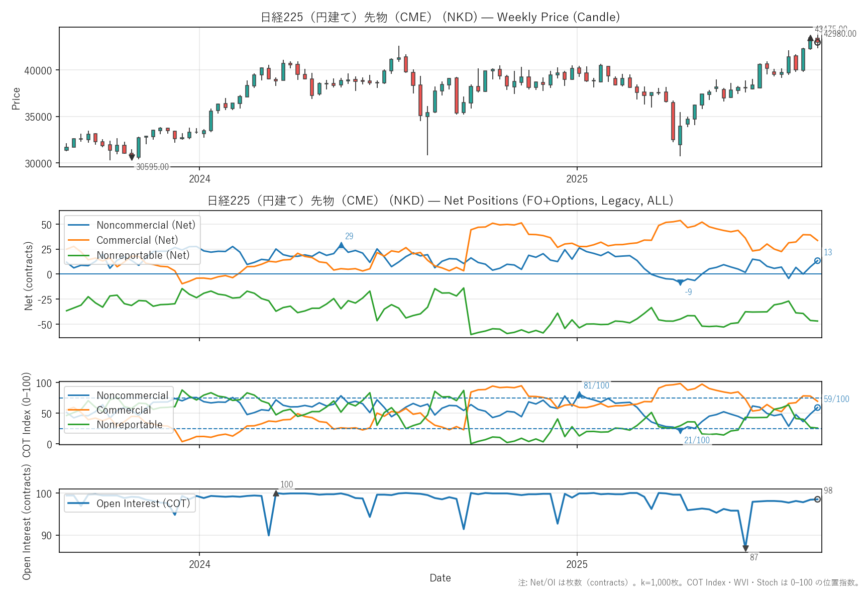Click the 25 tick on the net axis
This screenshot has height=593, width=868.
pos(47,250)
